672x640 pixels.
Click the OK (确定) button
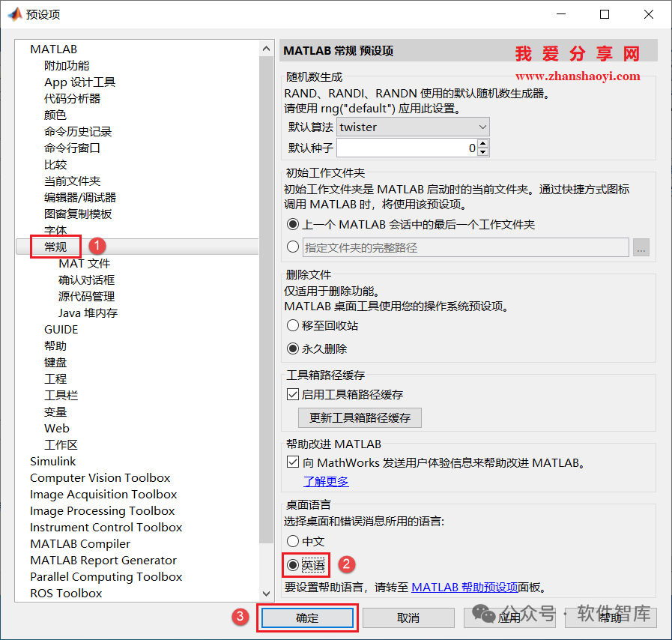pos(307,618)
